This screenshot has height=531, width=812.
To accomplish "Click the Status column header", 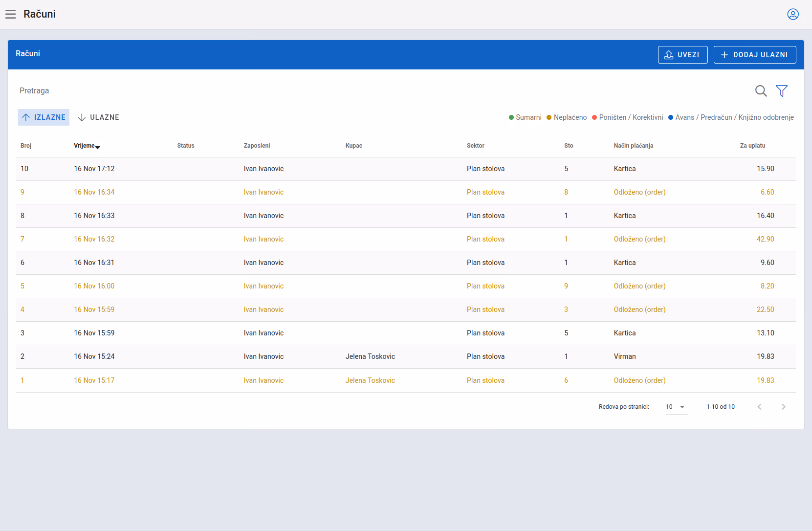I will (186, 146).
